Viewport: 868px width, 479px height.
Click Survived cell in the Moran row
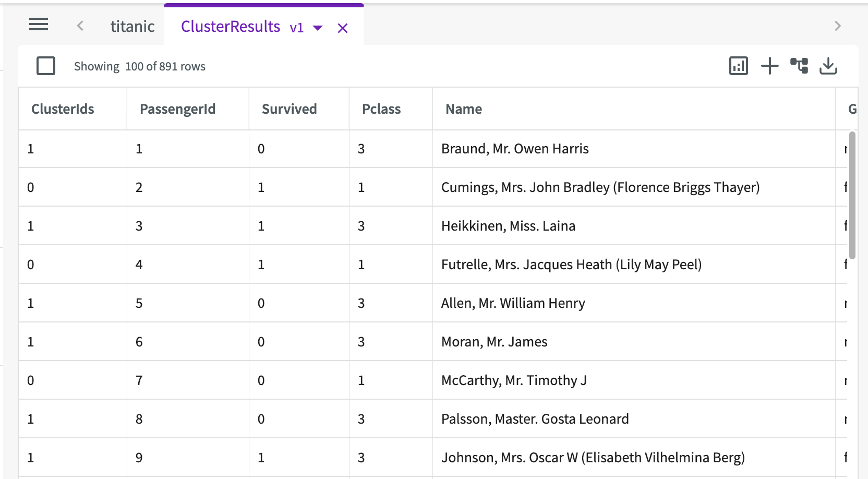pyautogui.click(x=299, y=342)
